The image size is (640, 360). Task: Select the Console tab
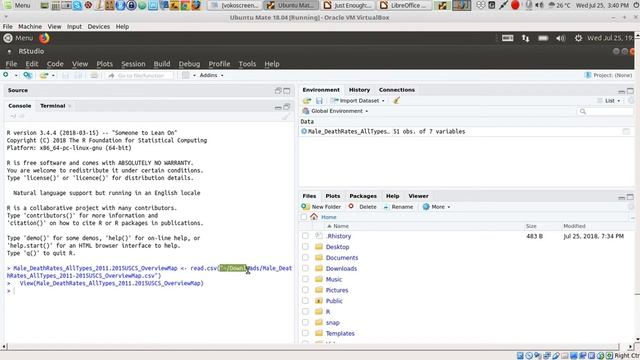[x=20, y=106]
